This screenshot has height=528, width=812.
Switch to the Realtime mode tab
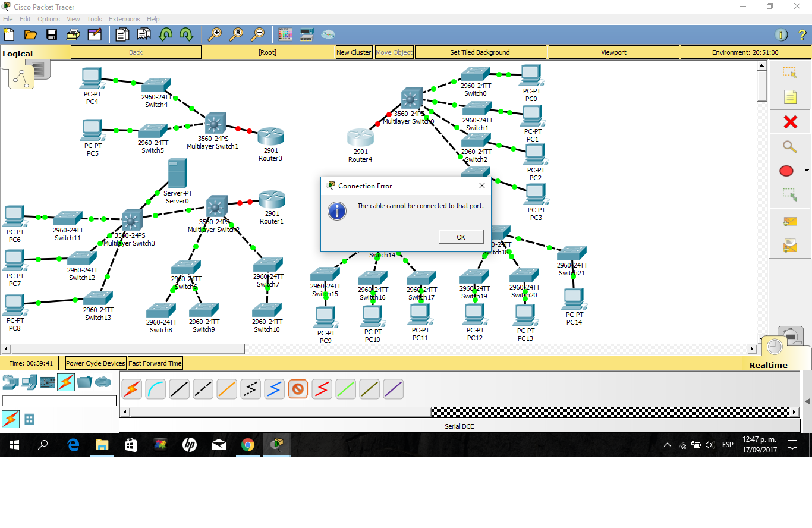tap(768, 365)
